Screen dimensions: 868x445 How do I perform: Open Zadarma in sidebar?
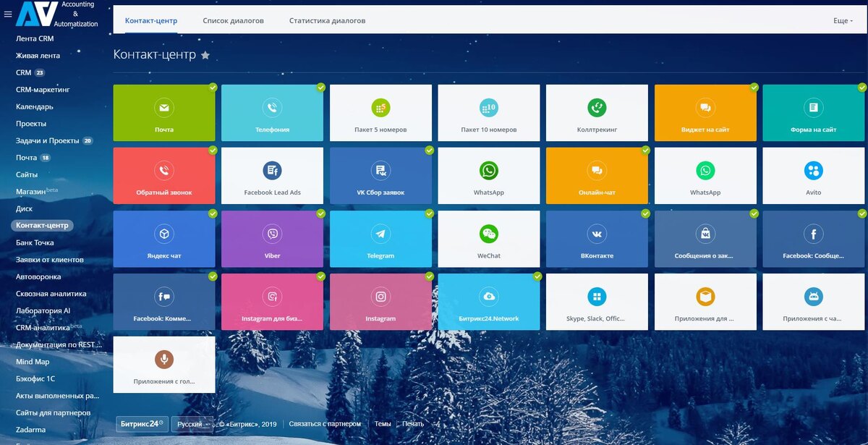(x=30, y=429)
